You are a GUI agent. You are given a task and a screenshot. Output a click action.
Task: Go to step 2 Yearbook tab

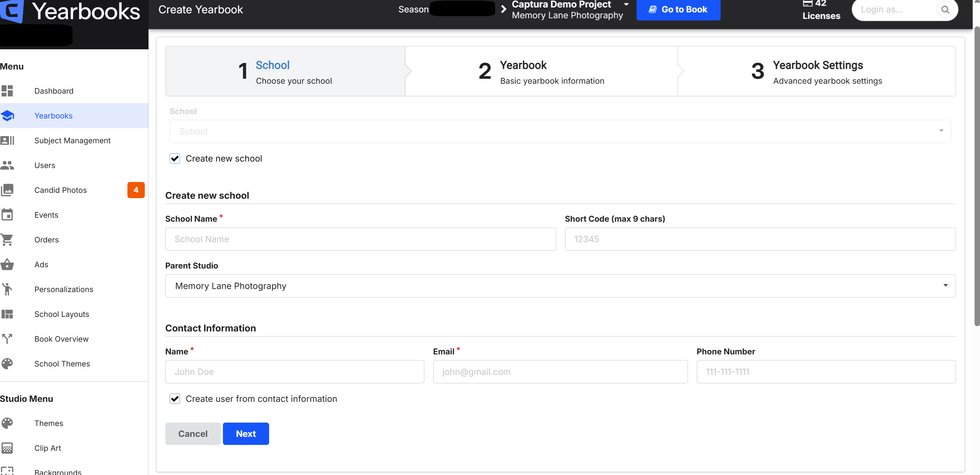pos(541,71)
